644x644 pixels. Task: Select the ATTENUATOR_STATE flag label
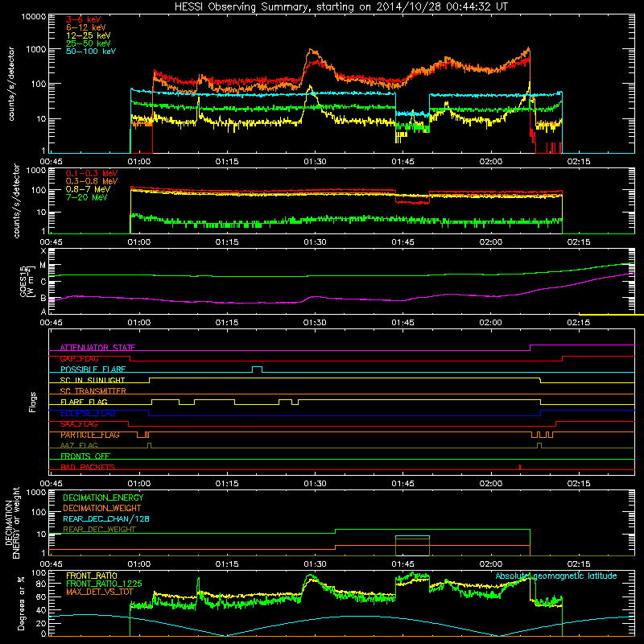click(97, 348)
